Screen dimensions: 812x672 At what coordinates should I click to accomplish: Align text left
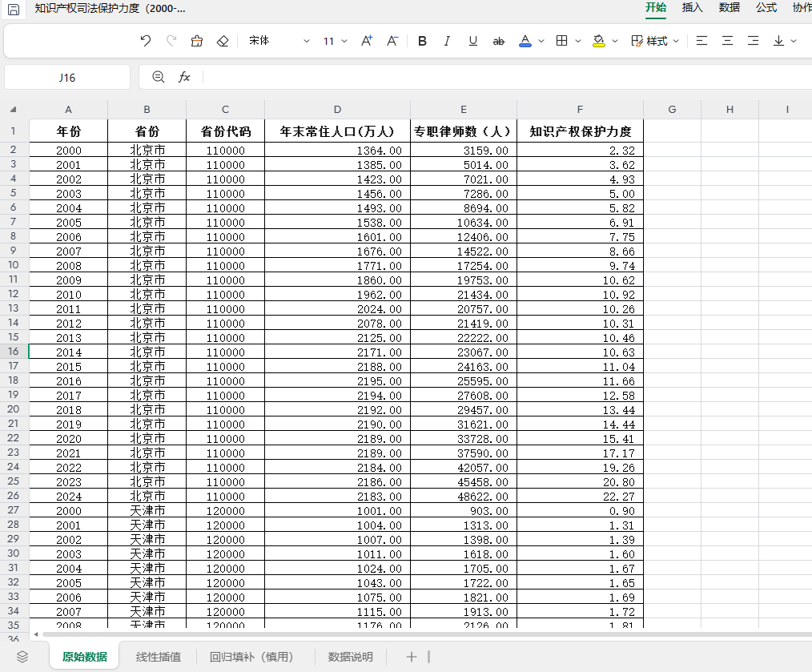click(701, 41)
